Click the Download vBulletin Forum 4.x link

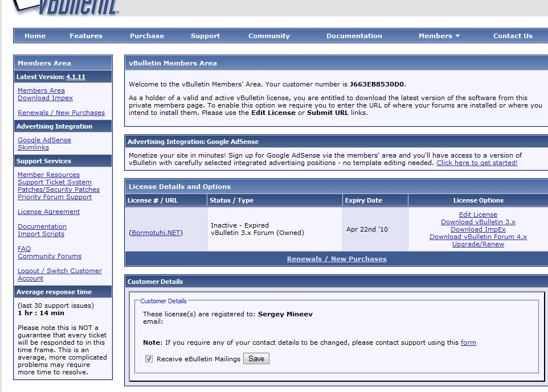tap(478, 237)
